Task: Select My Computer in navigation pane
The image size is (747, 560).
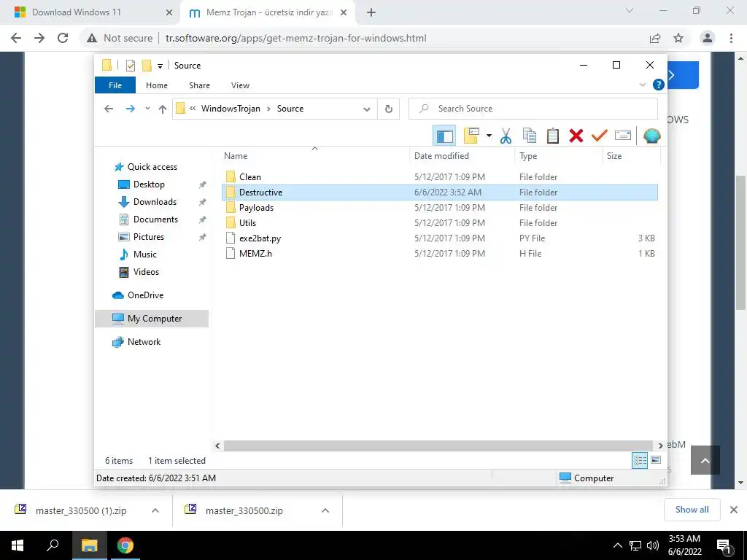Action: [152, 319]
